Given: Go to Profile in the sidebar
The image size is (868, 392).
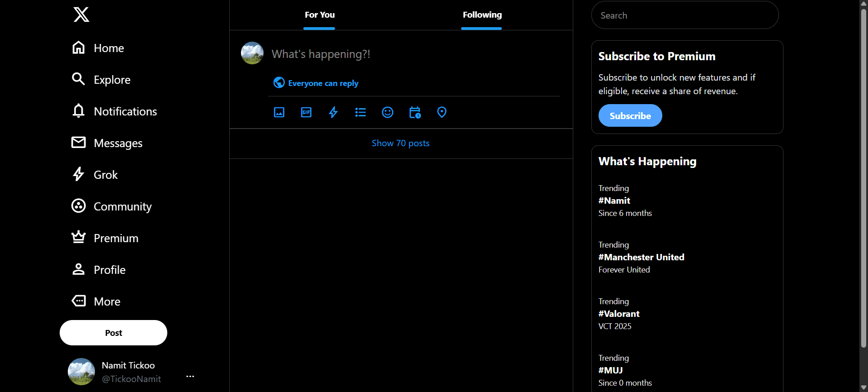Looking at the screenshot, I should point(99,270).
